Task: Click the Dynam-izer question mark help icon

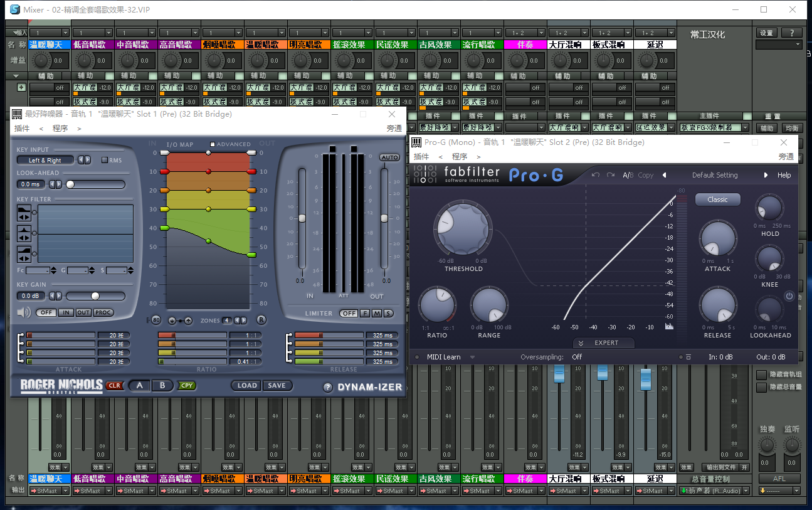Action: pos(327,387)
